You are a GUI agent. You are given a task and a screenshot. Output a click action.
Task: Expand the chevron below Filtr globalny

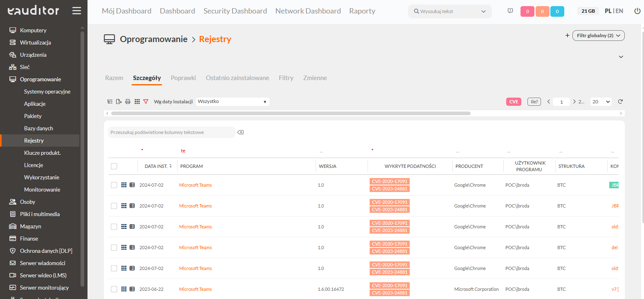tap(621, 57)
